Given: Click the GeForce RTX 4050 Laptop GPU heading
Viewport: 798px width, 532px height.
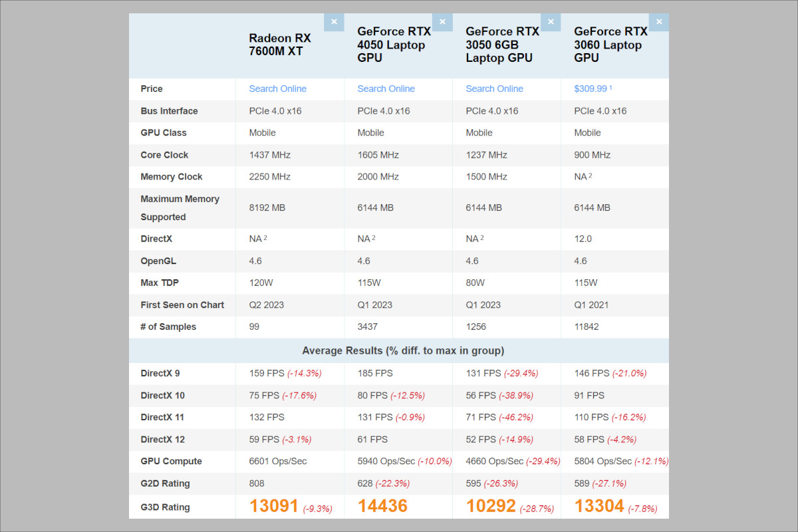Looking at the screenshot, I should [x=394, y=45].
